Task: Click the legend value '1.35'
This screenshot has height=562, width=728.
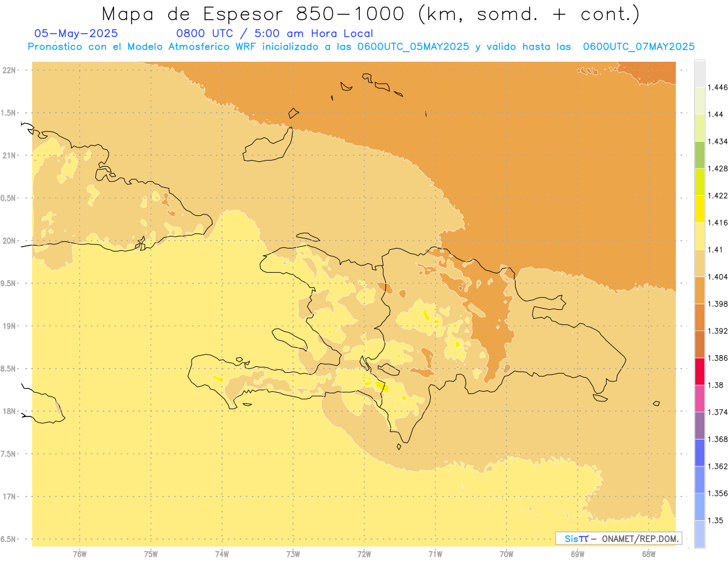Action: [x=715, y=521]
